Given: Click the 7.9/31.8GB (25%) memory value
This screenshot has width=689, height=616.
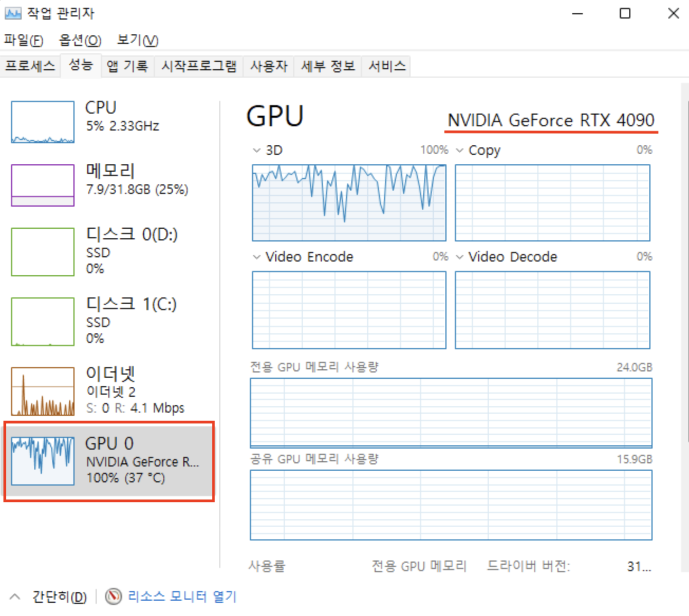Looking at the screenshot, I should [137, 189].
